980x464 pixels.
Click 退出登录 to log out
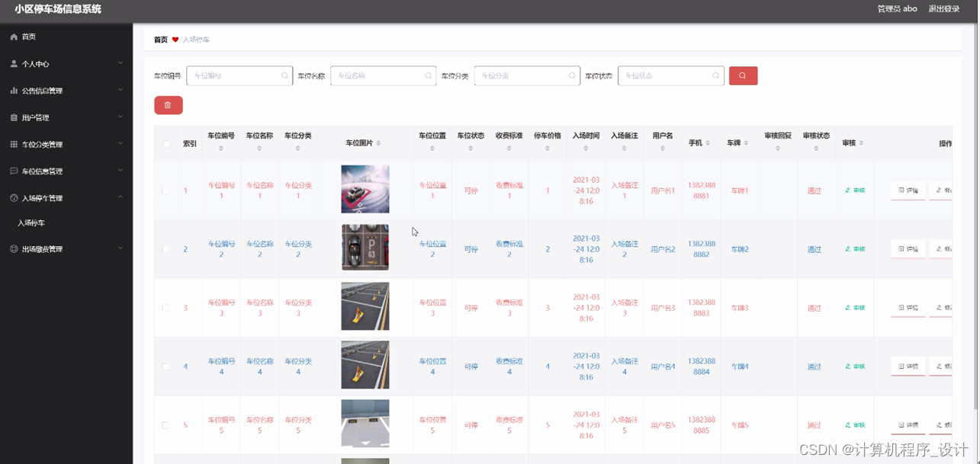(944, 9)
